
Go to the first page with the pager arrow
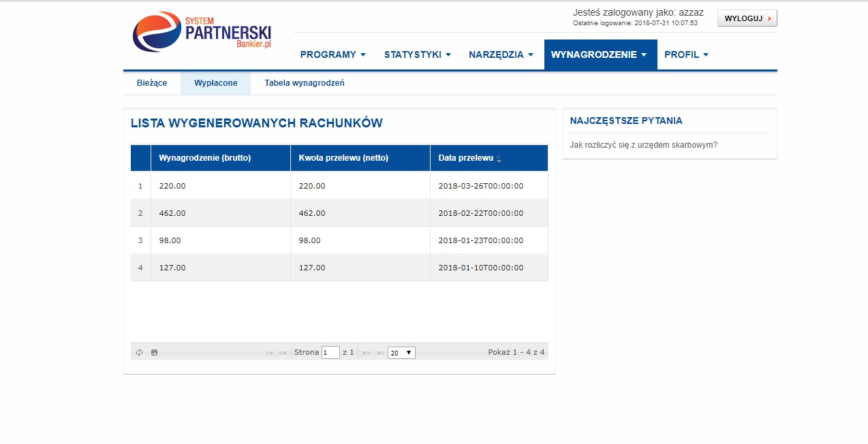tap(269, 353)
